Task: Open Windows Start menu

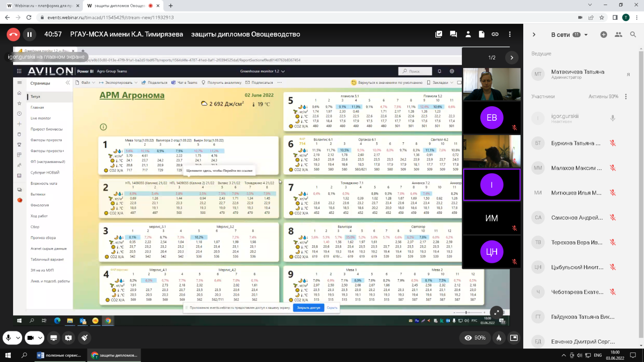Action: (8, 355)
